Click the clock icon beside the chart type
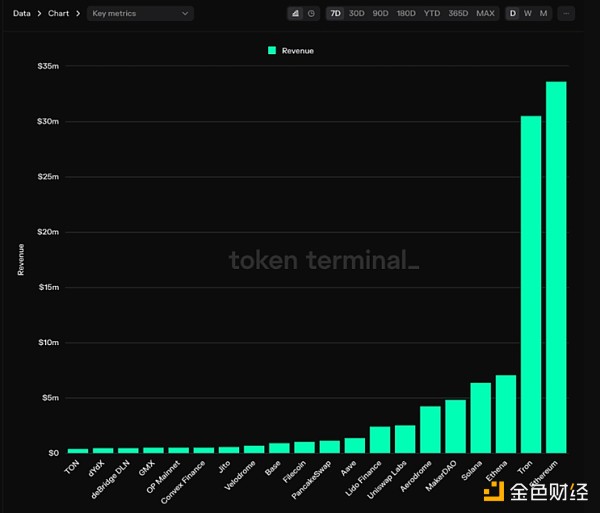The image size is (600, 513). pos(311,14)
